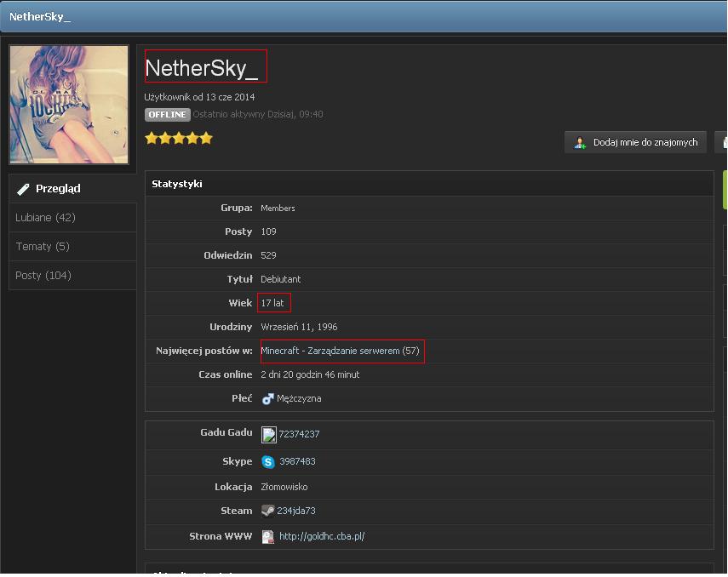
Task: Switch to Posty (104) tab
Action: 72,275
